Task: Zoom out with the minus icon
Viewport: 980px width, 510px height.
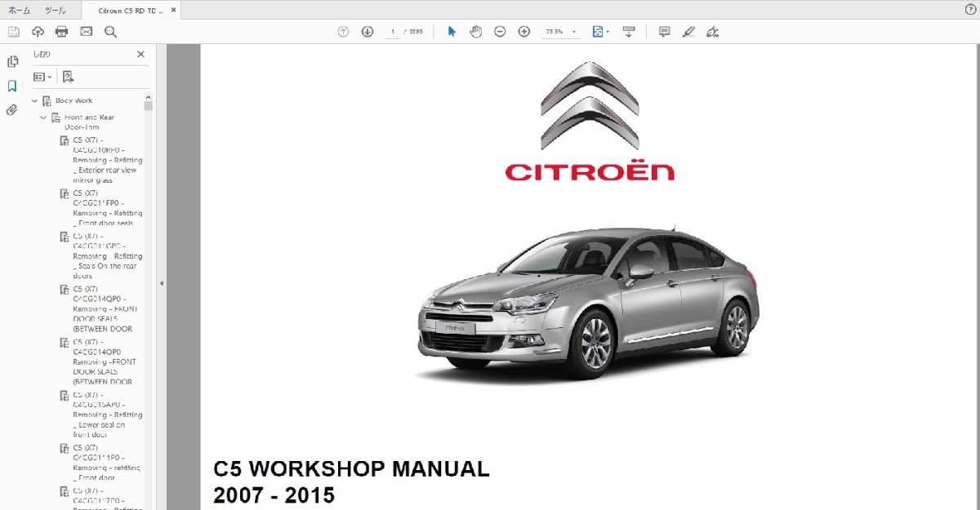Action: (x=500, y=32)
